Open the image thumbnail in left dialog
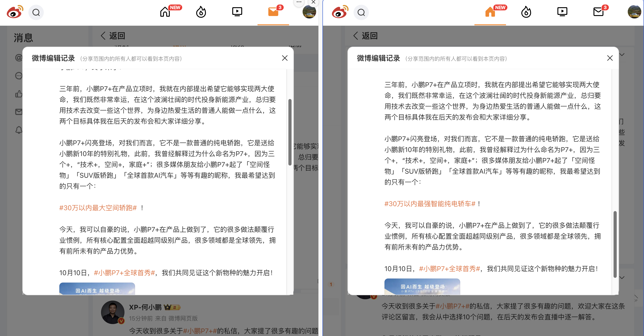Image resolution: width=644 pixels, height=336 pixels. pyautogui.click(x=97, y=289)
